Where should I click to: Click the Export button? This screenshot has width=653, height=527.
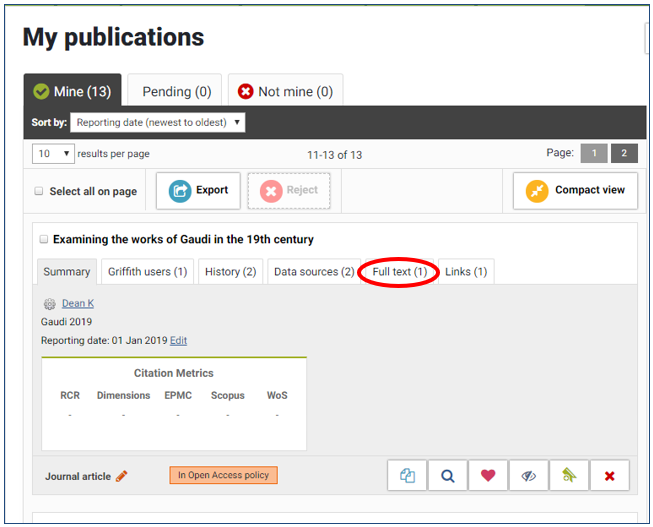(x=199, y=190)
